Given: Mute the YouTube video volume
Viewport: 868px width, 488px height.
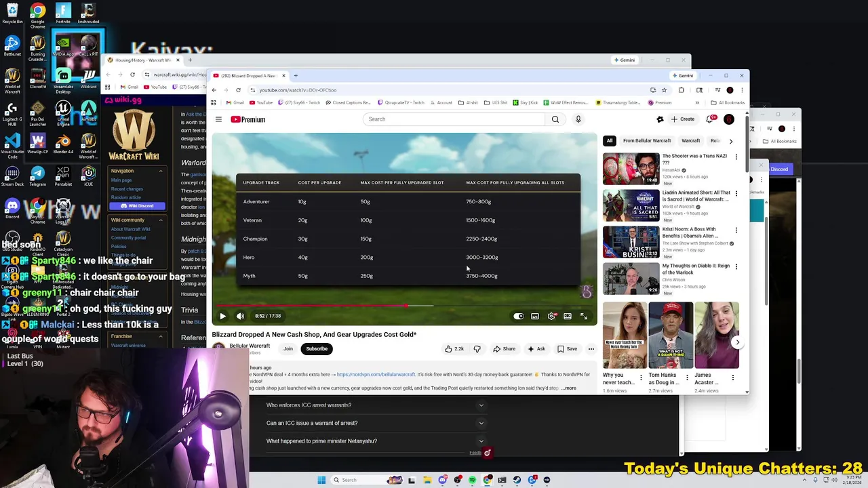Looking at the screenshot, I should (240, 316).
